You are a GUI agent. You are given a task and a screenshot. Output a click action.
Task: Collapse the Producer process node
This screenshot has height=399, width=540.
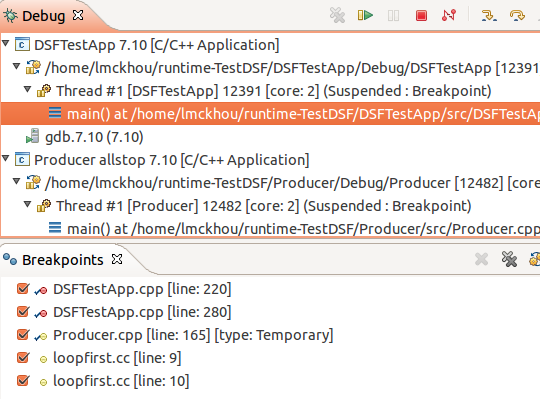(x=17, y=181)
